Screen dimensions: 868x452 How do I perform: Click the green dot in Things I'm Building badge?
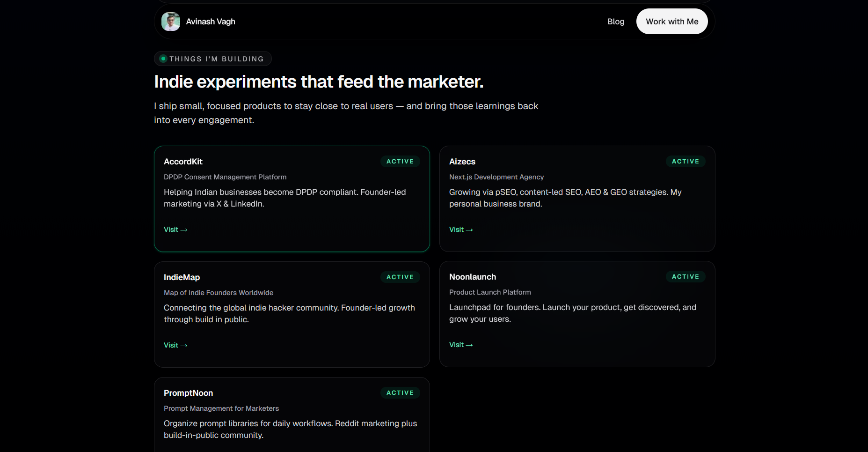[x=163, y=59]
